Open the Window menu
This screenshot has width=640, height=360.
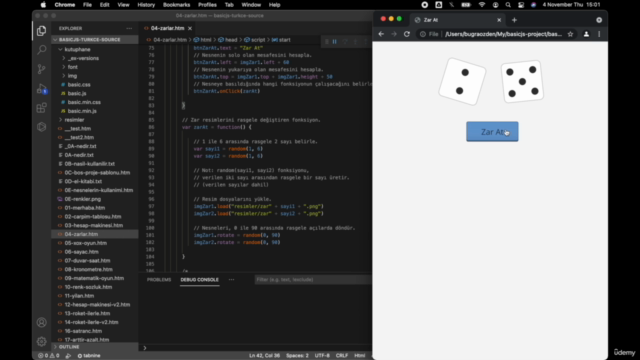point(251,5)
